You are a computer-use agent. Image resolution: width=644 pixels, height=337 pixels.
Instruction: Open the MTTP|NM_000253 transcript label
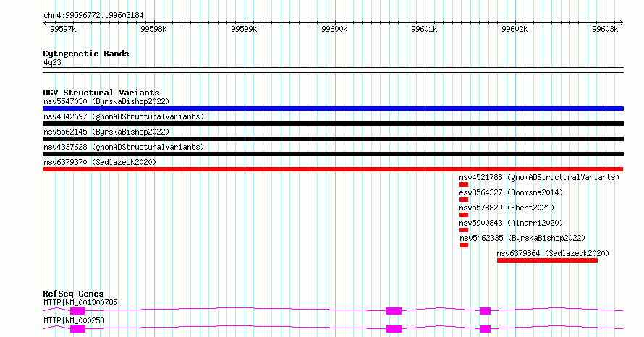click(74, 320)
